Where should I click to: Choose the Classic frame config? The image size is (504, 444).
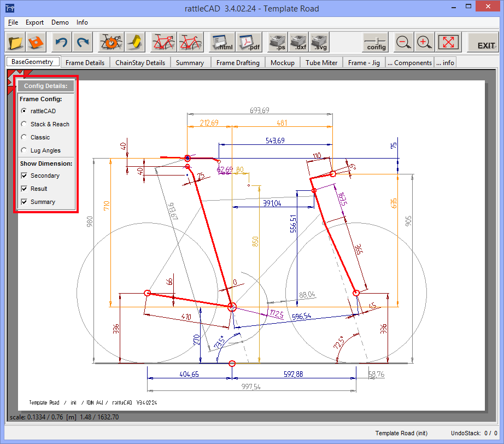point(36,137)
